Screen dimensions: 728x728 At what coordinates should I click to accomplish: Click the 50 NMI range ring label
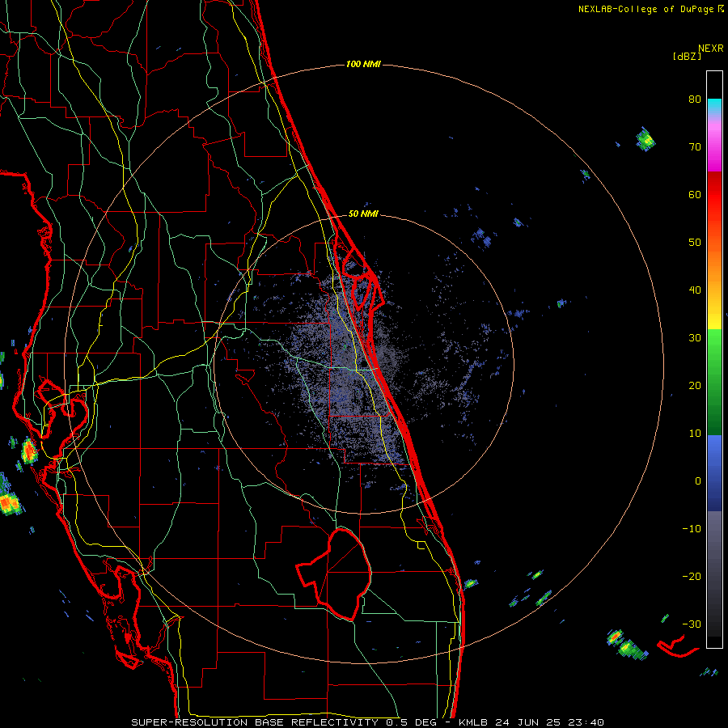point(363,214)
